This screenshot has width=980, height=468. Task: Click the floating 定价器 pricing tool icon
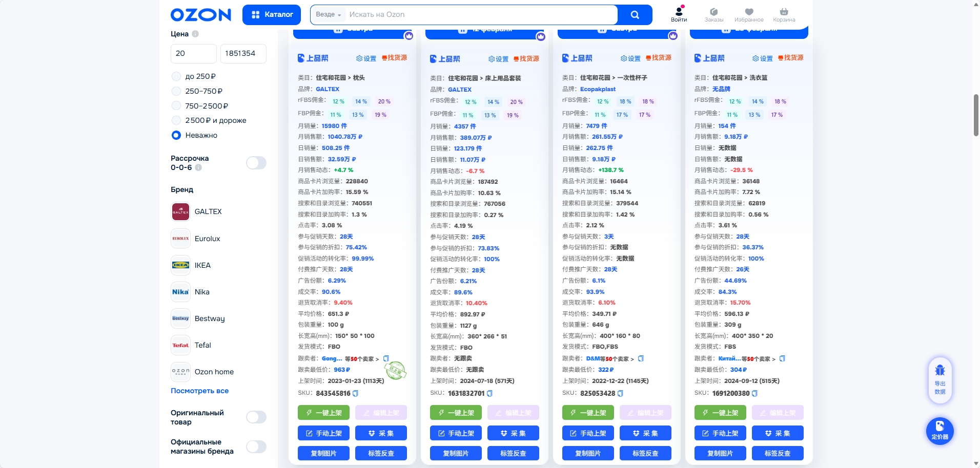tap(940, 431)
